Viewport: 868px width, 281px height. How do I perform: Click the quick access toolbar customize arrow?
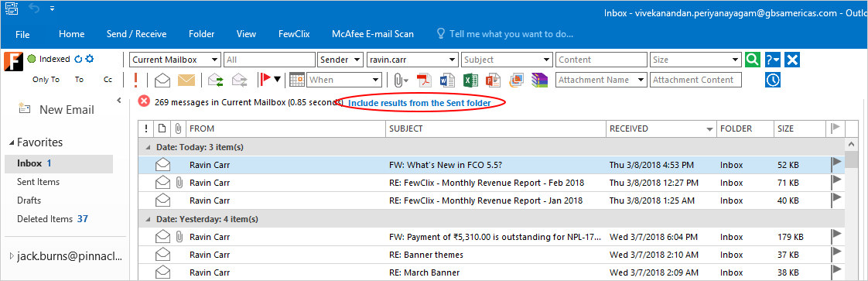(52, 9)
